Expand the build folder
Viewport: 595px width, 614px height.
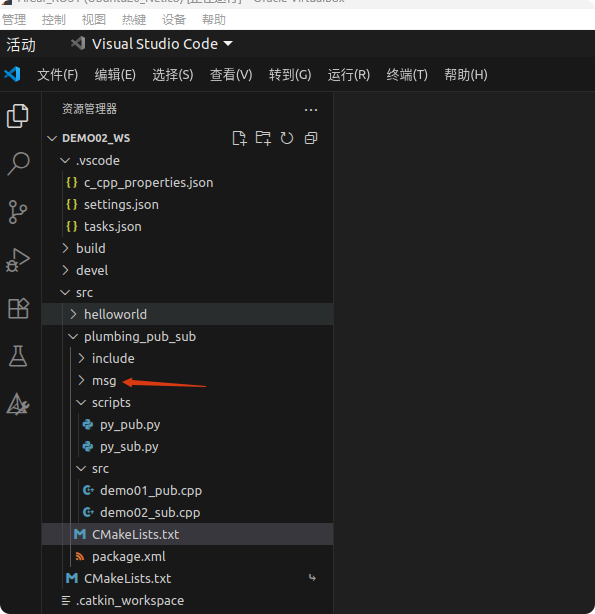[x=65, y=248]
